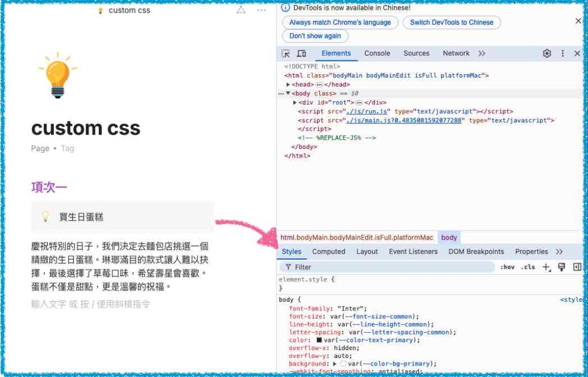Viewport: 588px width, 377px height.
Task: Open the Properties sidebar tab
Action: [x=531, y=252]
